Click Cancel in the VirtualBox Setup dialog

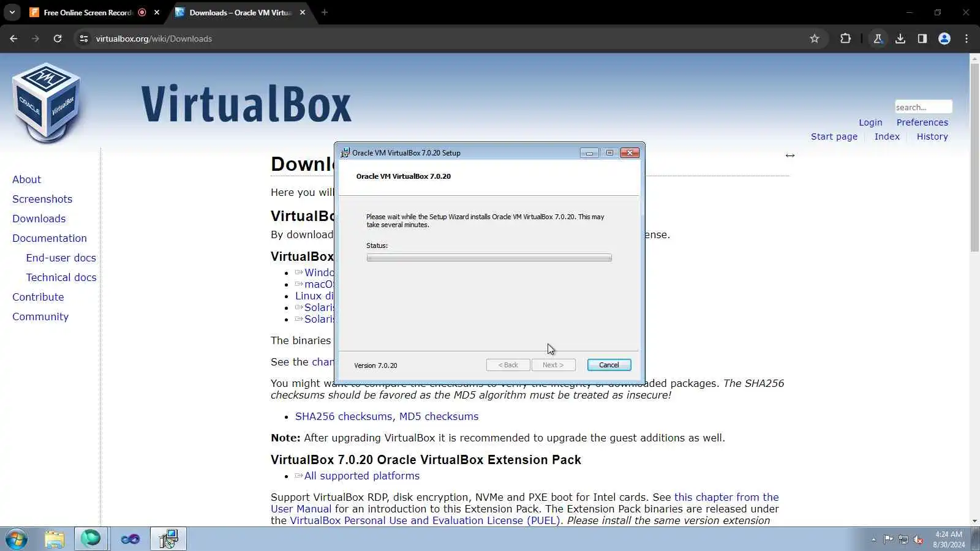609,365
